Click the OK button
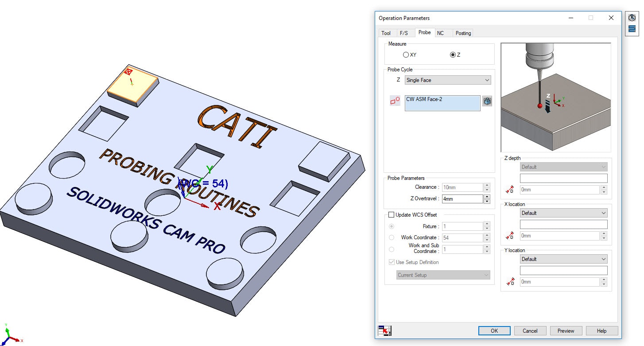The width and height of the screenshot is (644, 346). [x=494, y=331]
